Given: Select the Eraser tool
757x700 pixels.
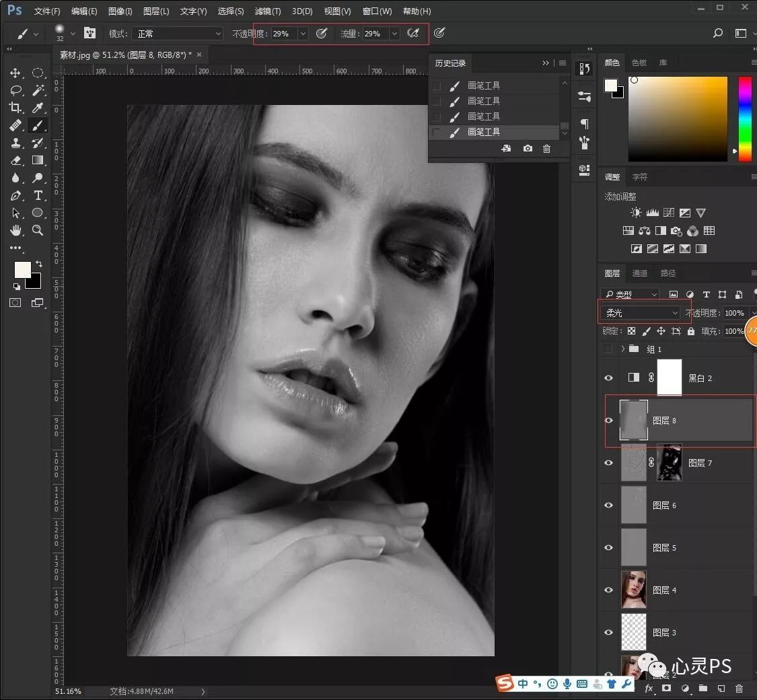Looking at the screenshot, I should (15, 160).
